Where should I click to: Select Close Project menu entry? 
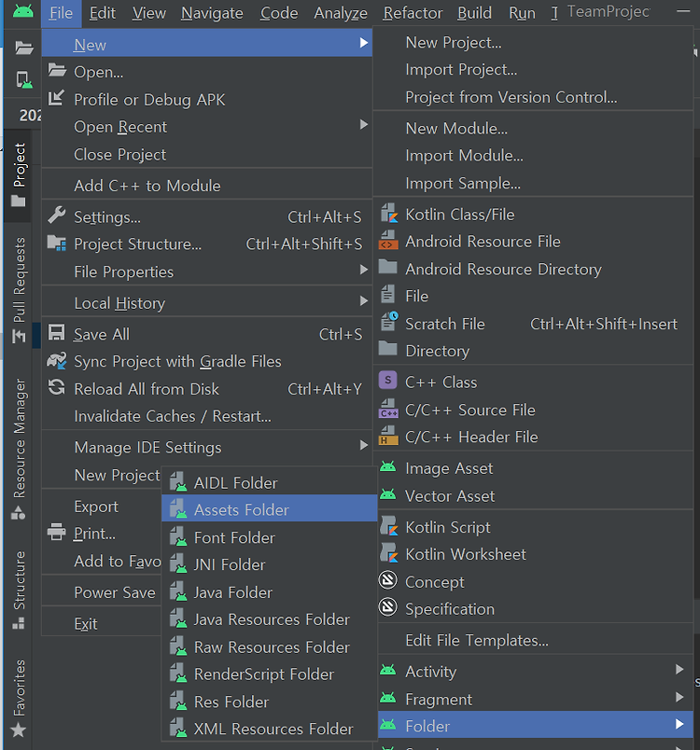pyautogui.click(x=206, y=155)
